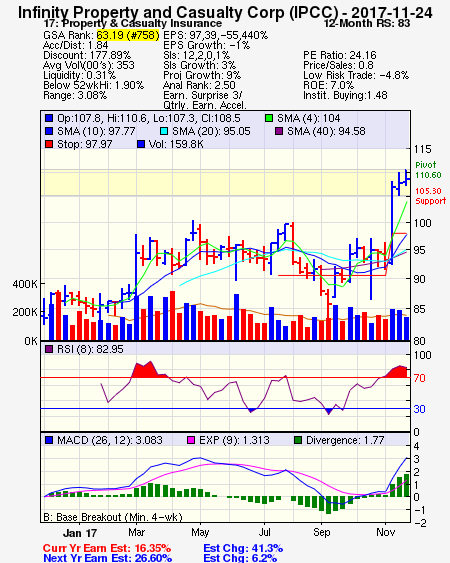Click the red RSI 70 threshold label

click(419, 378)
